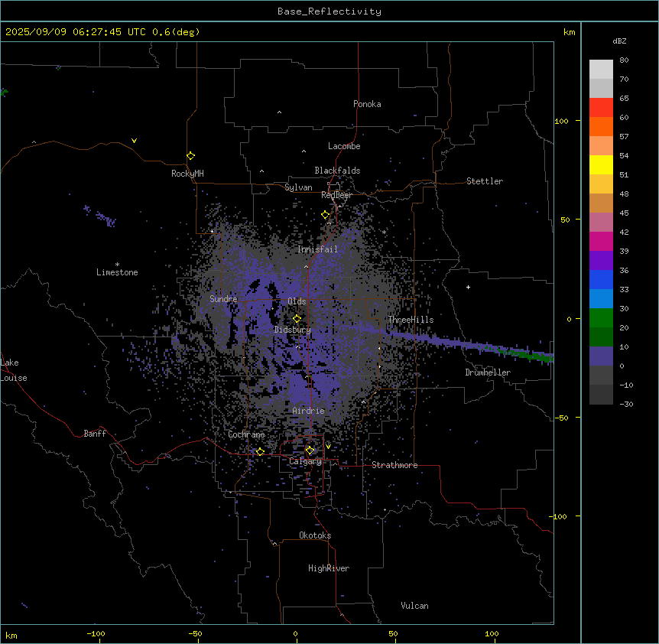The height and width of the screenshot is (644, 659).
Task: Click the Blackfalds city label
Action: (337, 171)
